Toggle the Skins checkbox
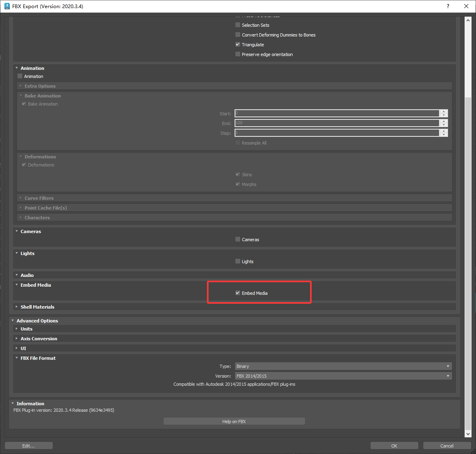Viewport: 476px width, 454px height. 238,174
